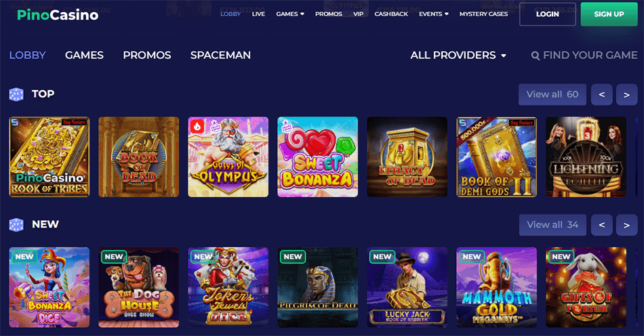Viewport: 644px width, 336px height.
Task: Show next TOP games with right arrow
Action: pyautogui.click(x=626, y=95)
